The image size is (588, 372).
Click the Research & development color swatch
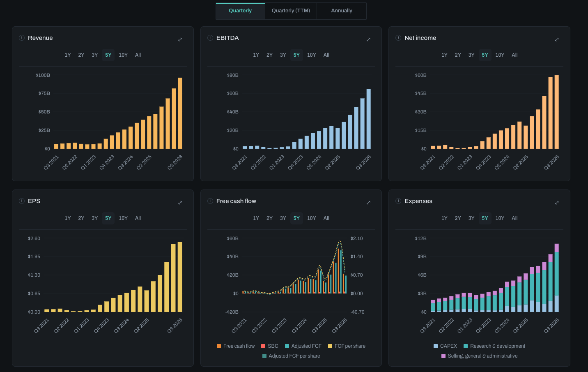point(466,346)
